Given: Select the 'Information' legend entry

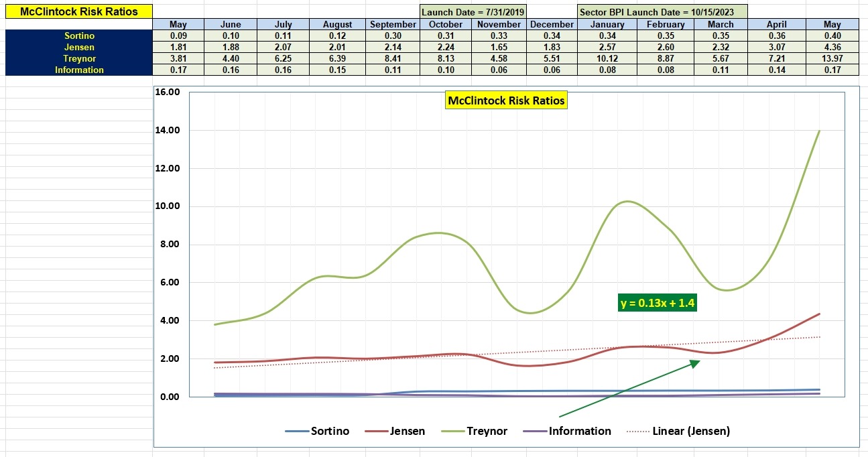Looking at the screenshot, I should [567, 432].
